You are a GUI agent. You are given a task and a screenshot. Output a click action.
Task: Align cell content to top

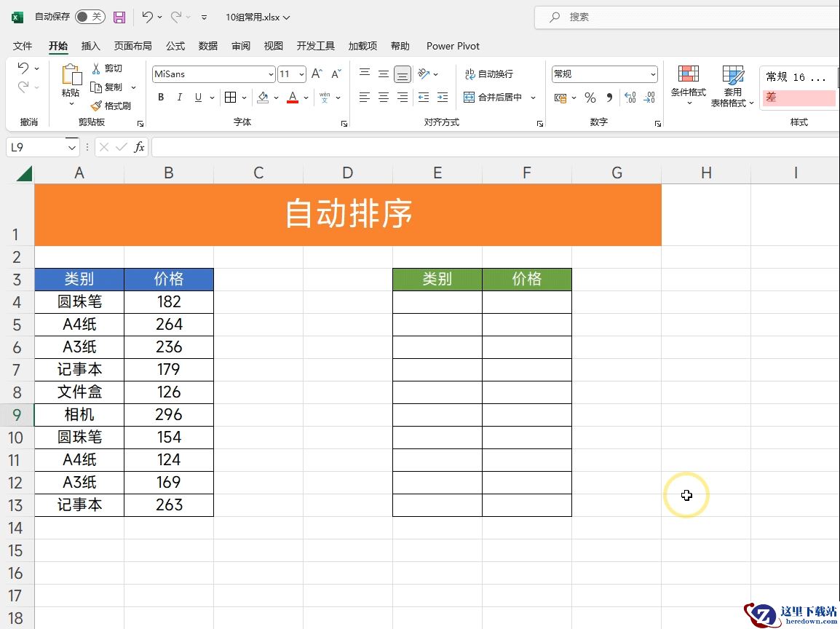364,74
